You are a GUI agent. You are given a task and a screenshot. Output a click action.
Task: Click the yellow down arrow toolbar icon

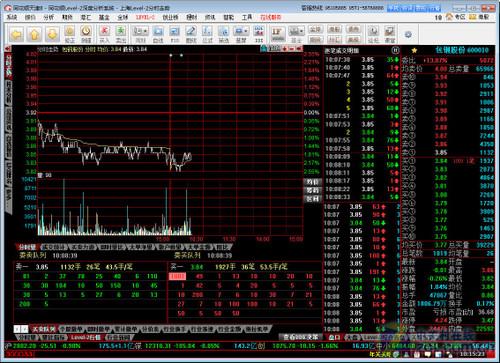point(52,34)
